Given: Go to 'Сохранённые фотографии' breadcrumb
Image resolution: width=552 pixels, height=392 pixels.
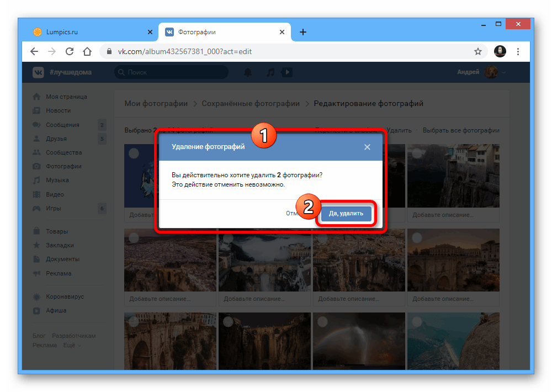Looking at the screenshot, I should click(x=251, y=104).
